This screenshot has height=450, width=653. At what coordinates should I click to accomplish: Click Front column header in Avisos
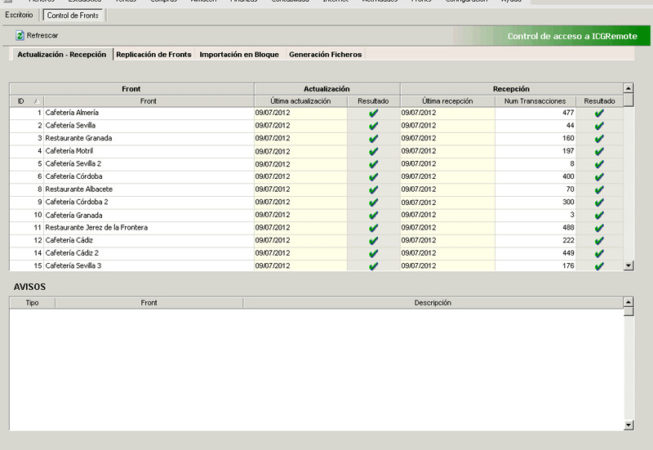[149, 303]
